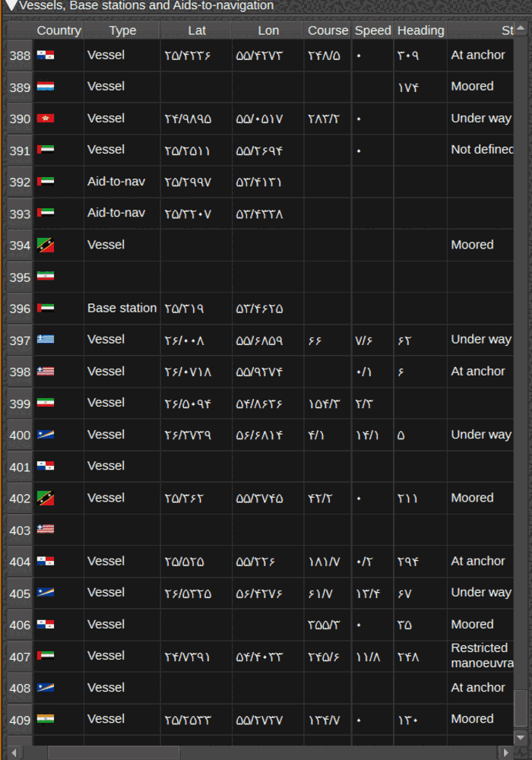Click the Saint Kitts flag in row 394
Screen dimensions: 532x760
46,245
